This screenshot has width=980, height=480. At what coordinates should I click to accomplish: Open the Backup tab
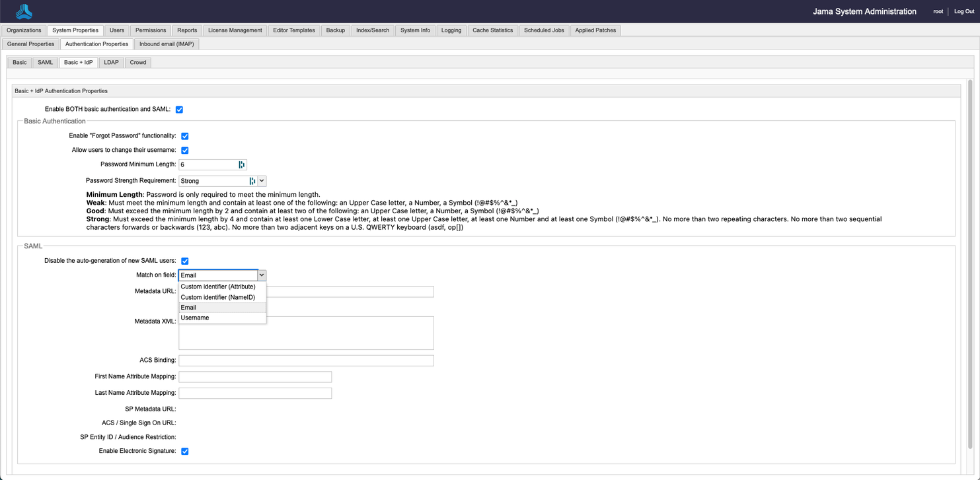(336, 30)
